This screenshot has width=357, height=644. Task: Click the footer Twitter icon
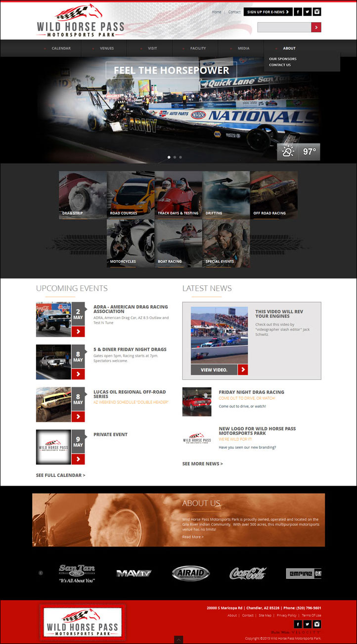308,624
